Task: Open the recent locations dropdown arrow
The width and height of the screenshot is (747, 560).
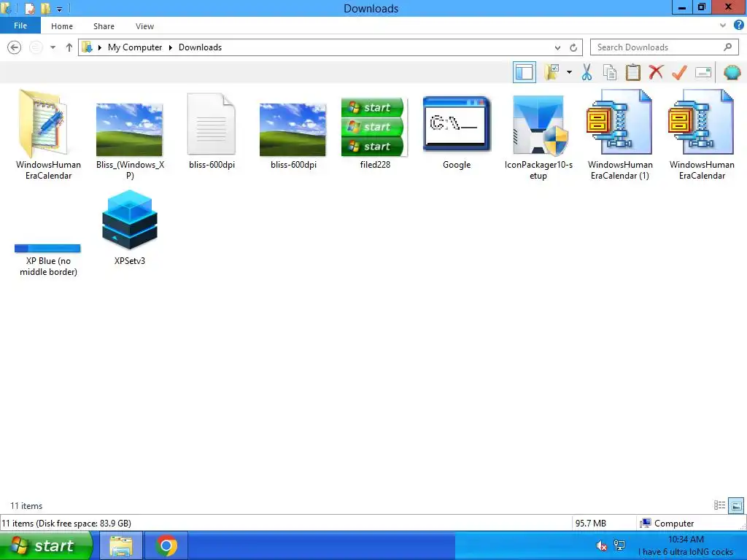Action: [x=53, y=47]
